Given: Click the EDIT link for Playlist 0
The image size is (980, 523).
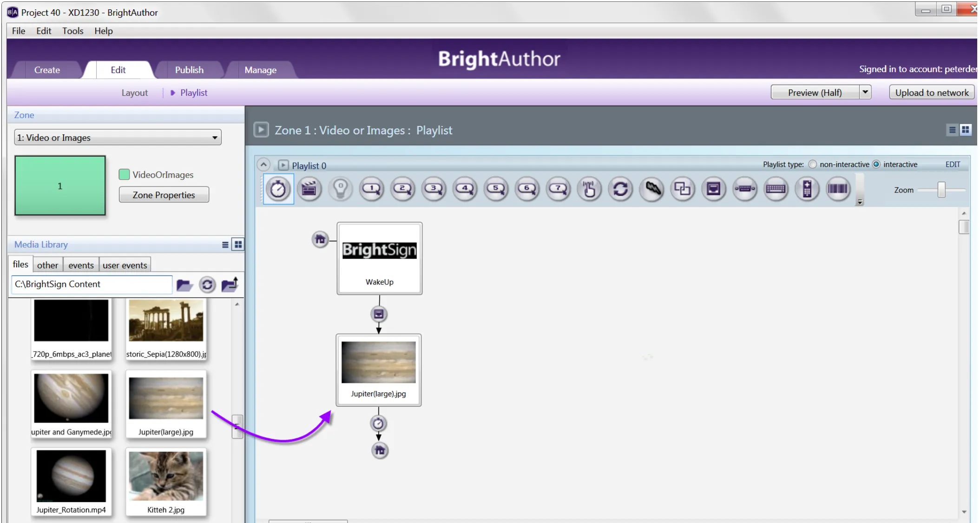Looking at the screenshot, I should click(953, 165).
